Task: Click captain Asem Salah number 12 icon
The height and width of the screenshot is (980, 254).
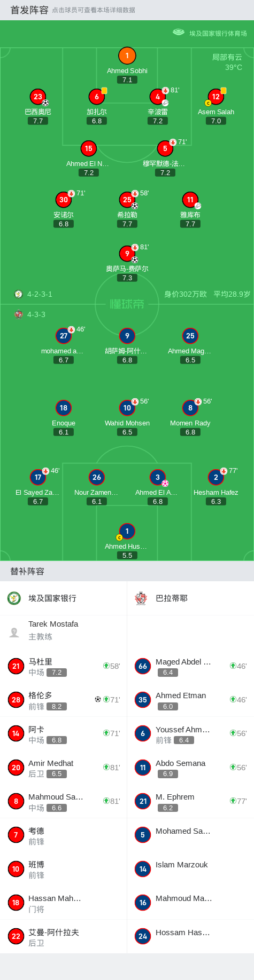Action: (x=215, y=97)
